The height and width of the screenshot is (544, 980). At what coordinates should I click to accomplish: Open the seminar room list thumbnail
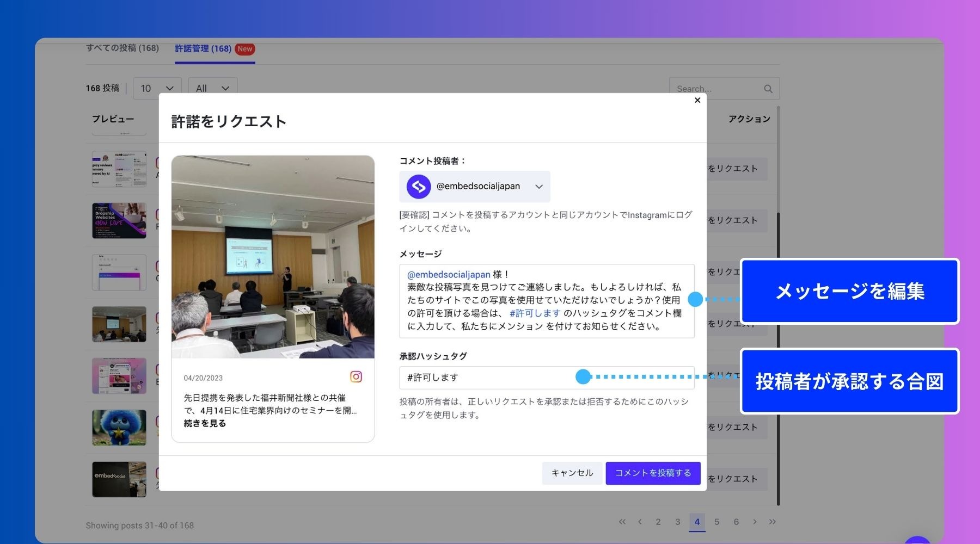coord(119,324)
